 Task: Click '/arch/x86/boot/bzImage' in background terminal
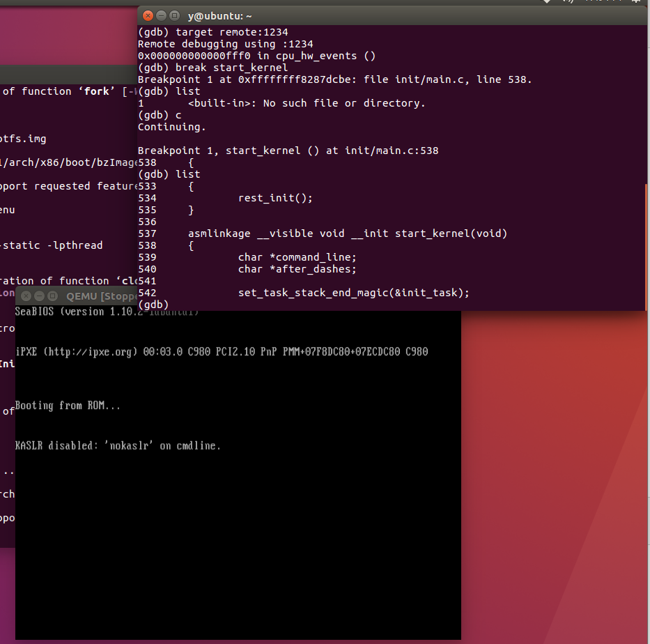pos(69,162)
